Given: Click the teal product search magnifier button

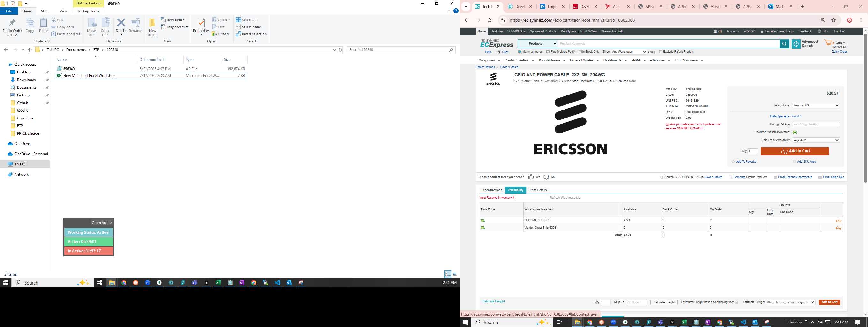Looking at the screenshot, I should click(x=784, y=44).
